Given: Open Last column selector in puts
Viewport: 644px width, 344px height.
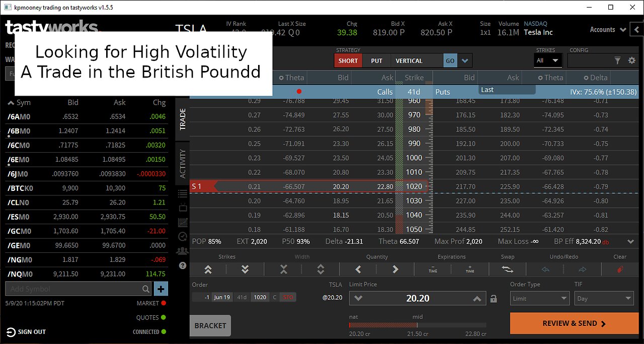Looking at the screenshot, I should [507, 90].
